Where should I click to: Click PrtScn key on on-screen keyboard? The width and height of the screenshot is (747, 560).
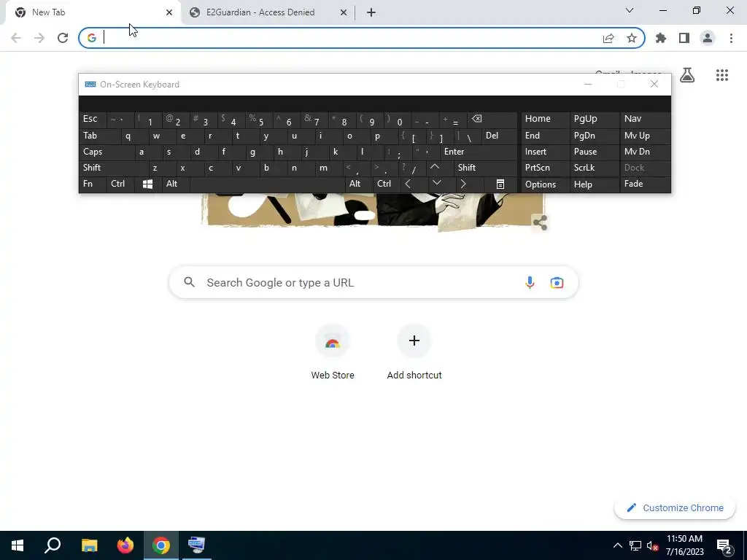point(545,168)
